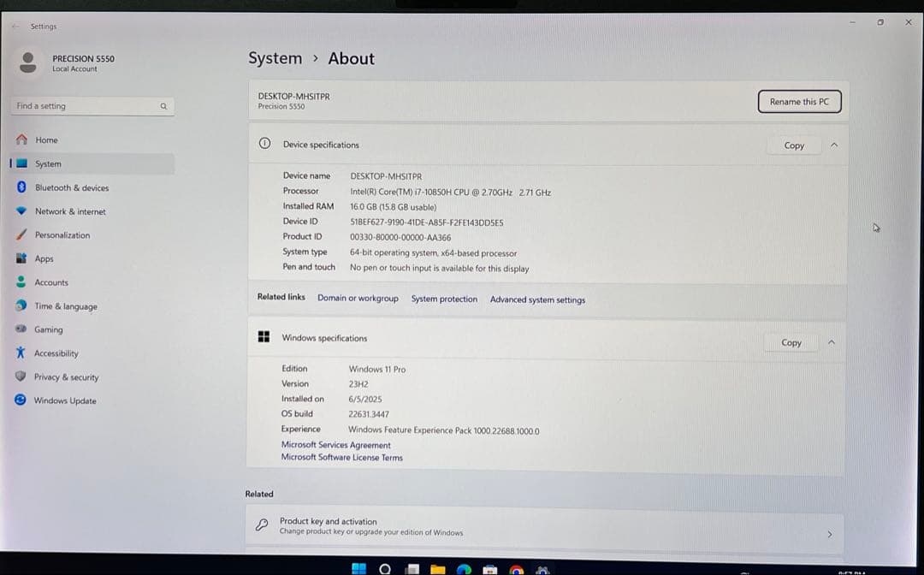924x575 pixels.
Task: Click the back arrow in Settings title bar
Action: 15,27
